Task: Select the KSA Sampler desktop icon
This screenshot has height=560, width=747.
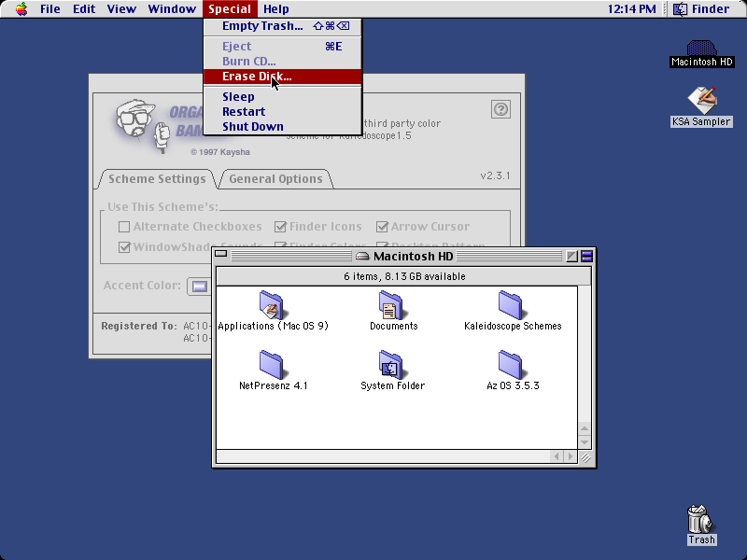Action: pos(701,101)
